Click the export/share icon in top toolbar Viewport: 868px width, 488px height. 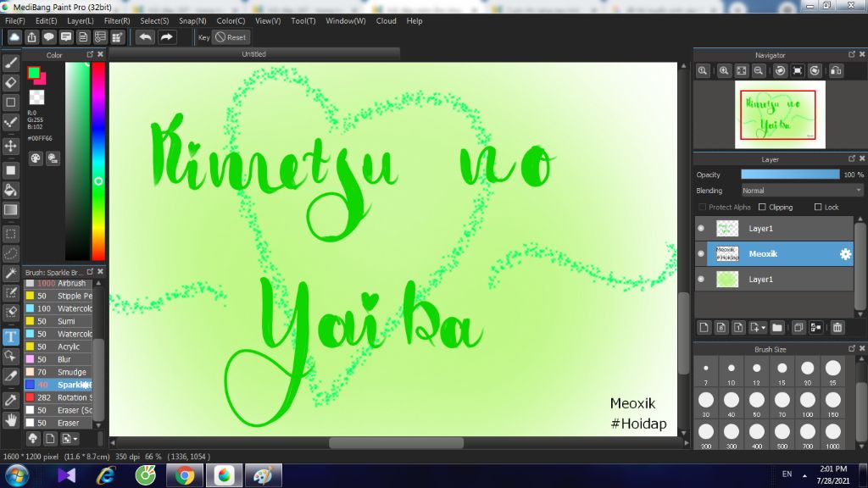pos(31,37)
